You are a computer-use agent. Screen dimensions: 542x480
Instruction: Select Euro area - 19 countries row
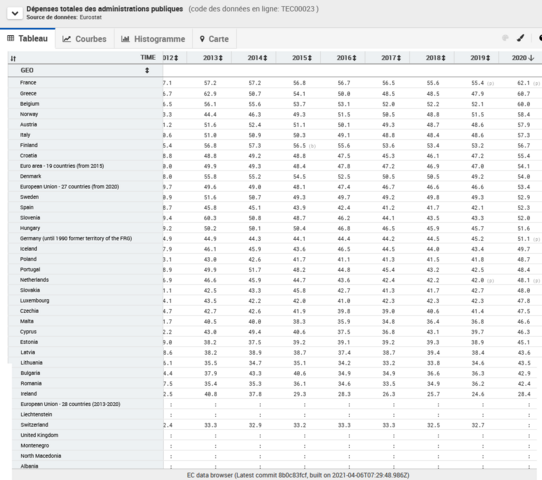[x=62, y=166]
